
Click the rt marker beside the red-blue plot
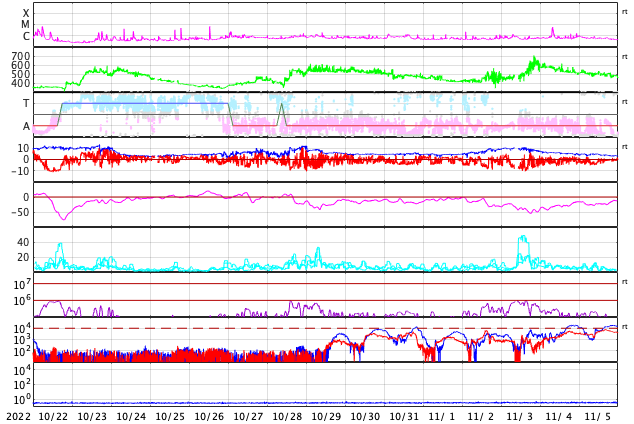point(625,147)
